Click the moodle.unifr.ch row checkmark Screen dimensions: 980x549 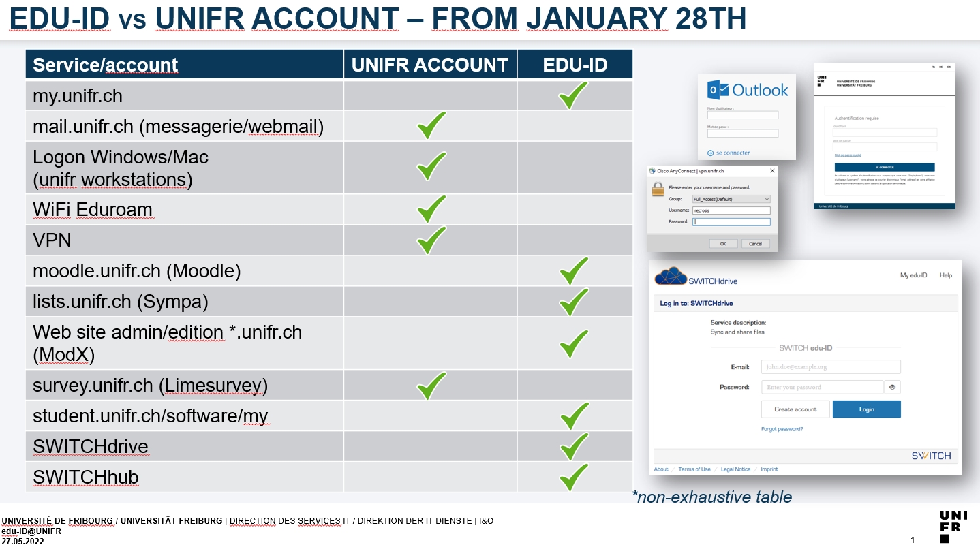[574, 270]
